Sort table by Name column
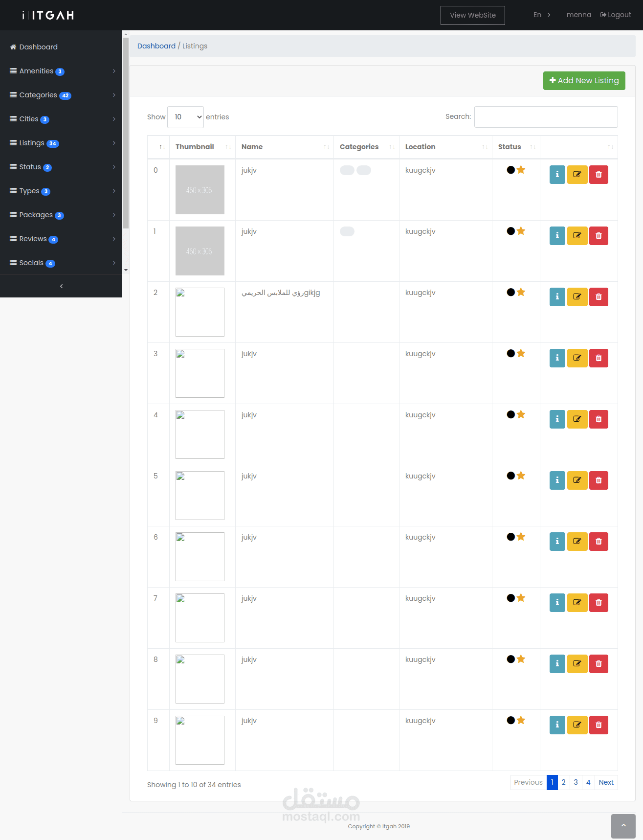The width and height of the screenshot is (643, 840). coord(285,147)
